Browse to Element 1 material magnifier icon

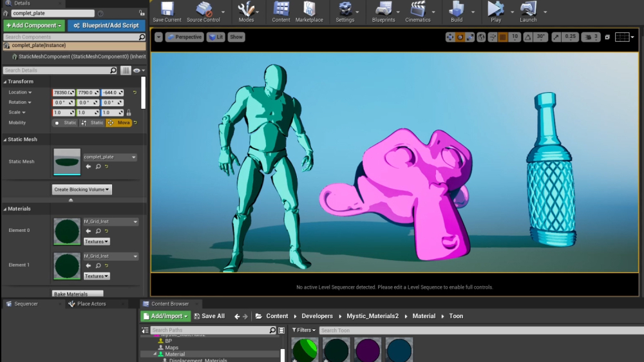coord(98,265)
